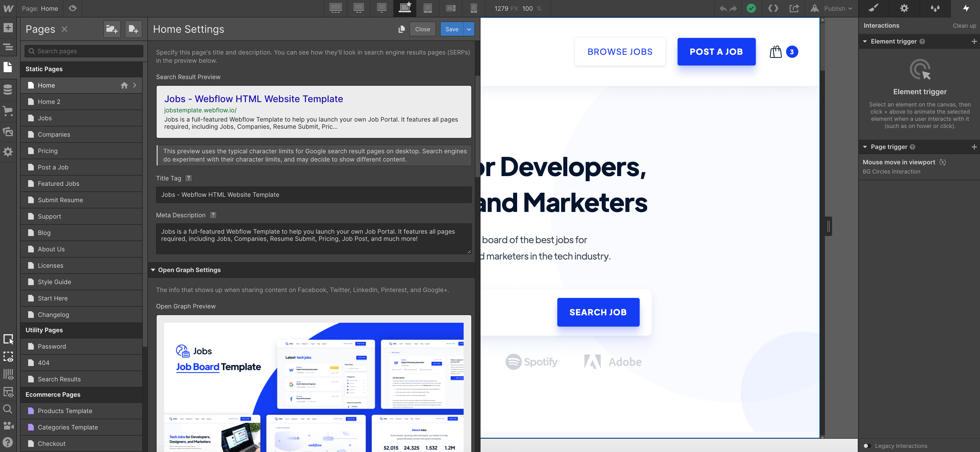Collapse the Open Graph Settings section
The width and height of the screenshot is (980, 452).
pos(153,270)
